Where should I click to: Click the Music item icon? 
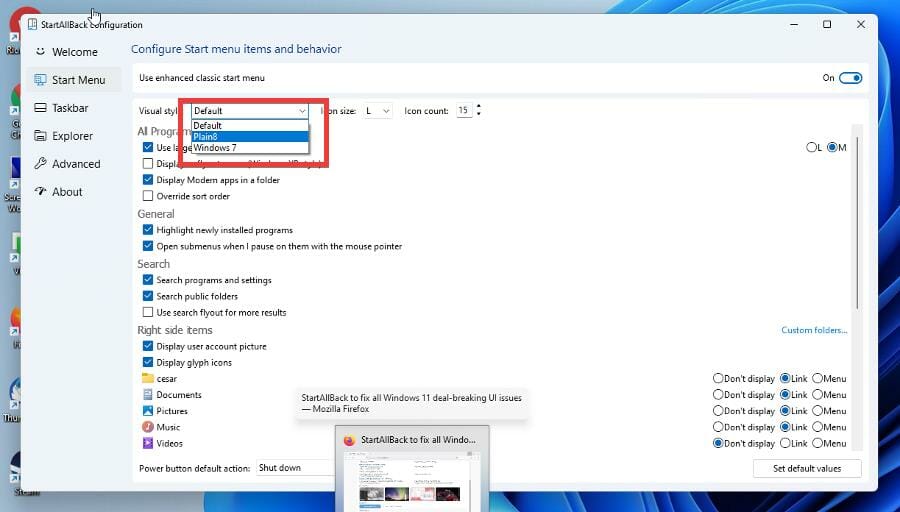click(148, 426)
